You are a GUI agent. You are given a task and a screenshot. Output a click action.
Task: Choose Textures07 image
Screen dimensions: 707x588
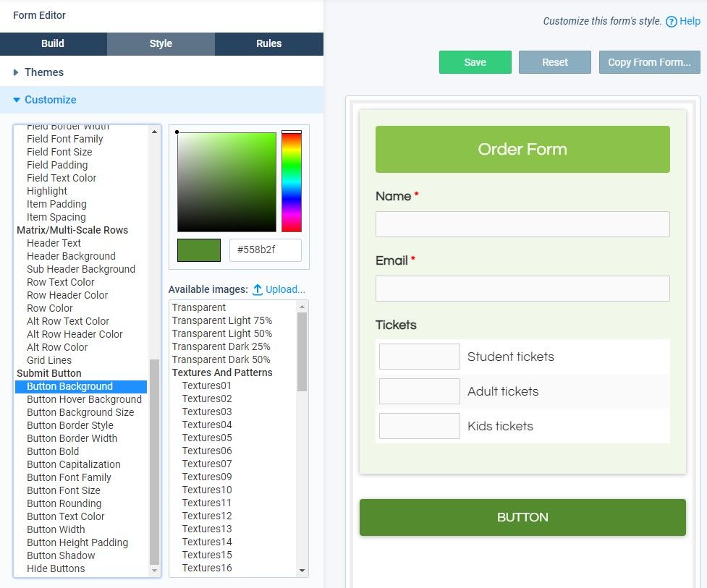[x=206, y=464]
